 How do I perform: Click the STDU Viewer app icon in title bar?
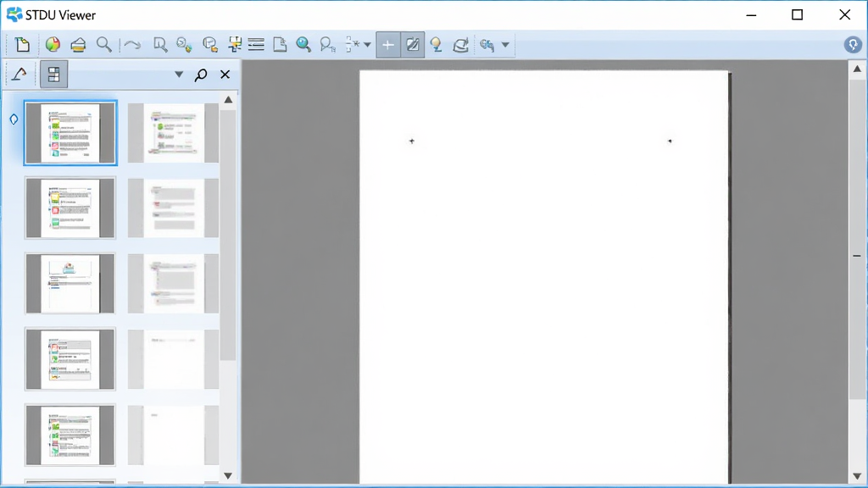(x=14, y=15)
